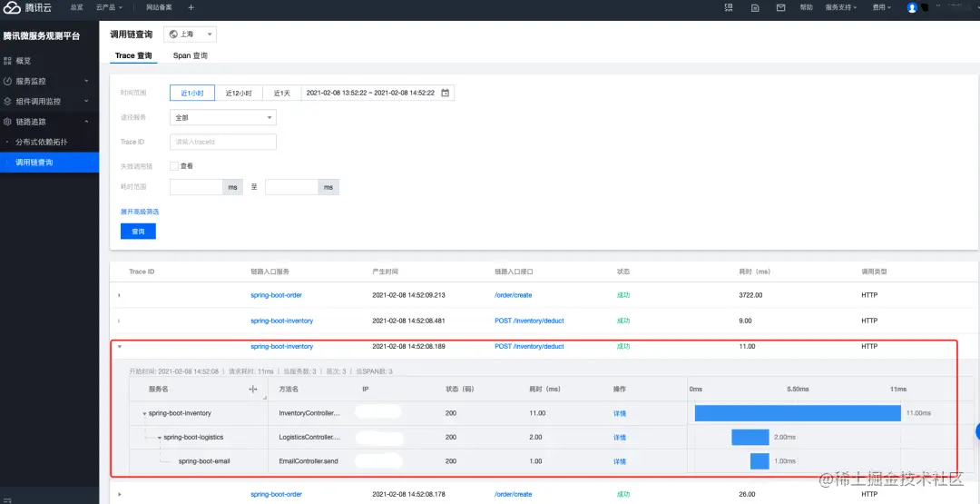The height and width of the screenshot is (504, 980).
Task: Expand the trace row at 14:52:08.178
Action: [119, 494]
